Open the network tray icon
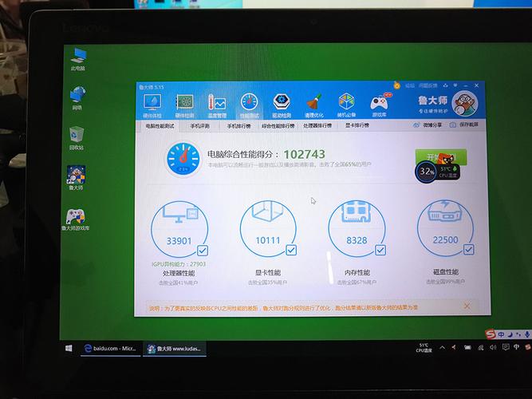The image size is (532, 399). [480, 347]
